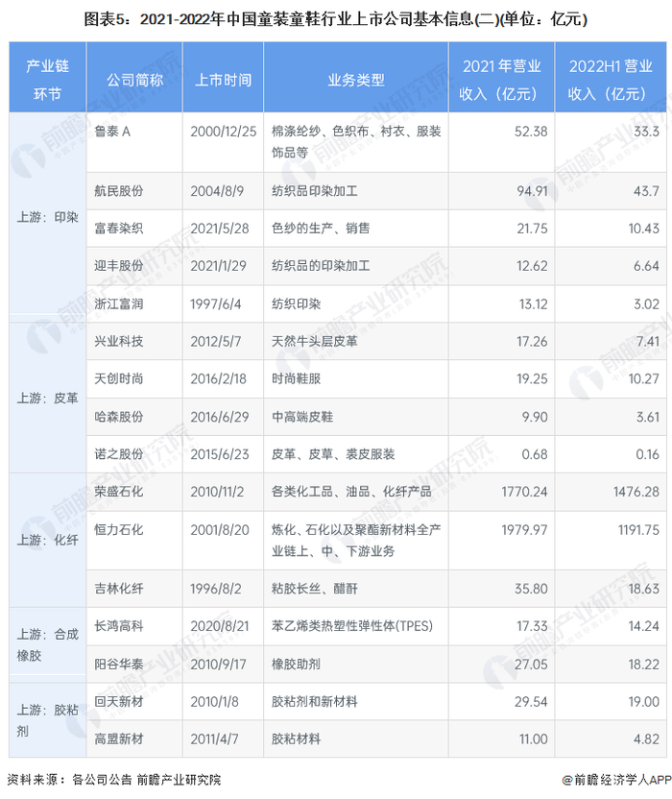Click 2022H1 revenue value 4.82
The height and width of the screenshot is (799, 672).
[646, 739]
